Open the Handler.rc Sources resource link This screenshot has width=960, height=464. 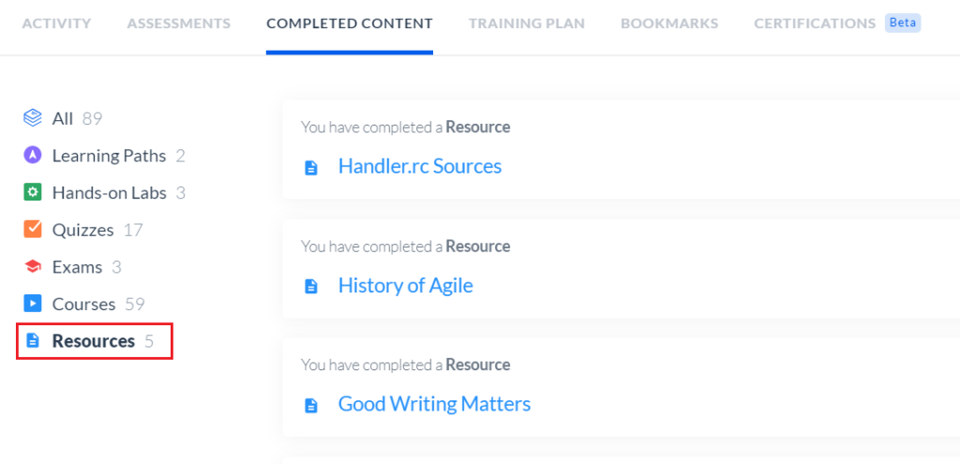click(x=420, y=166)
